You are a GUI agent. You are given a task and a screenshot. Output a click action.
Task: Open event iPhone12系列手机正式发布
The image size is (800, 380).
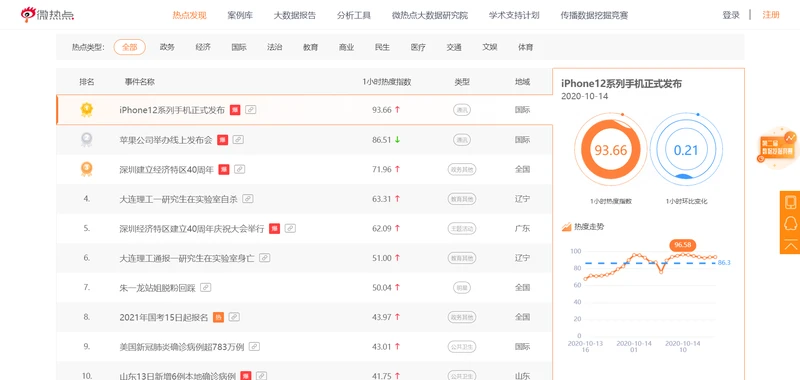point(172,110)
